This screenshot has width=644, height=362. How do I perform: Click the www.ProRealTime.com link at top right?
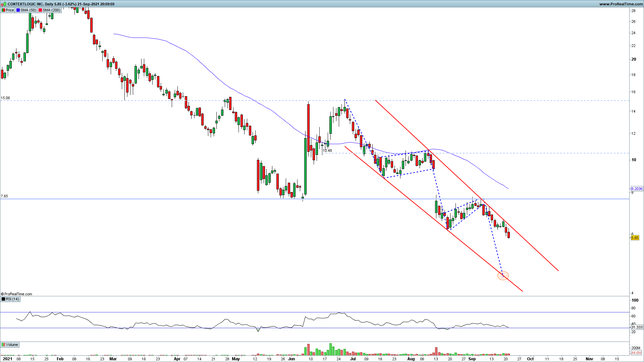tap(621, 4)
